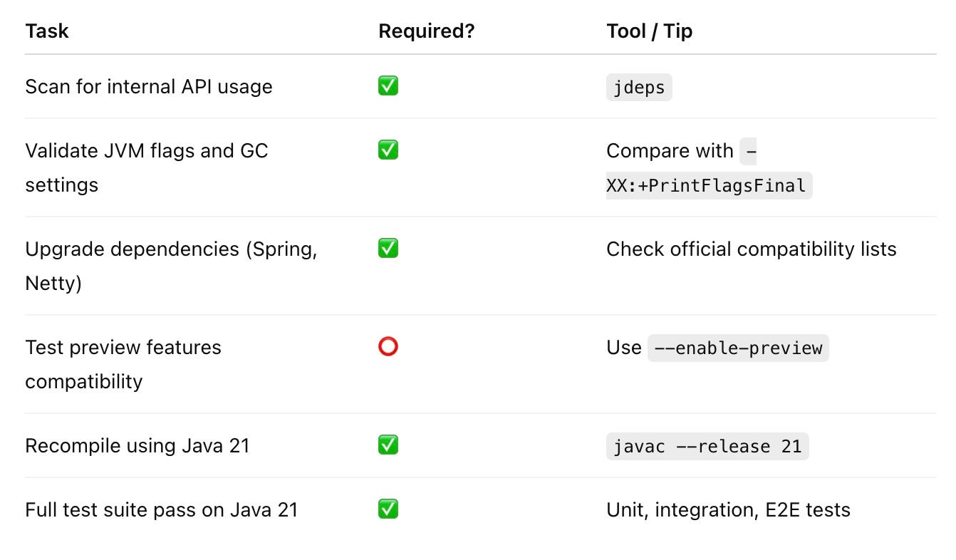
Task: Click "Test preview features compatibility" text
Action: 123,364
